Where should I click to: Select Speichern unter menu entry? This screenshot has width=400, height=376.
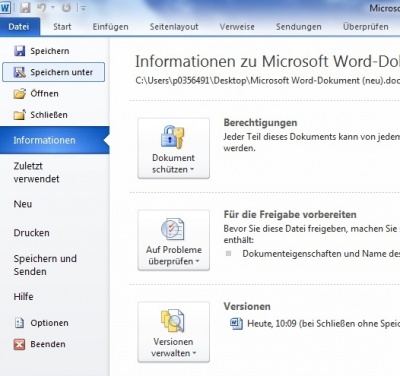tap(53, 72)
